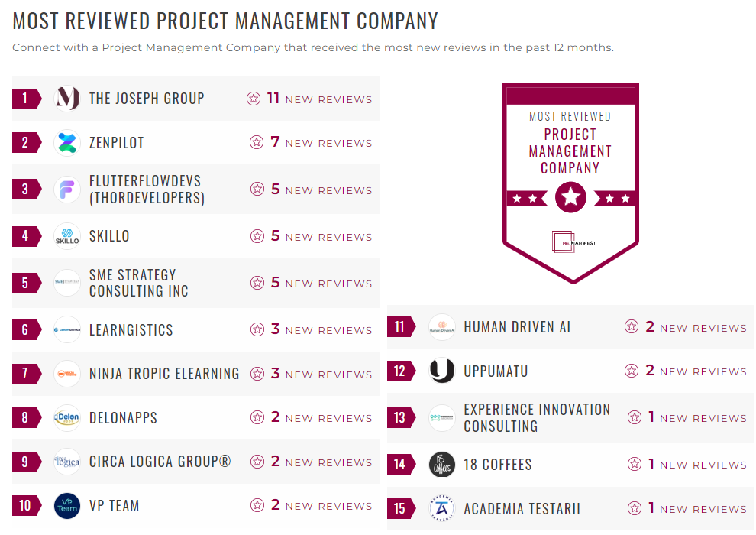This screenshot has width=756, height=535.
Task: Click the FlutterFlowDevs logo
Action: point(67,189)
